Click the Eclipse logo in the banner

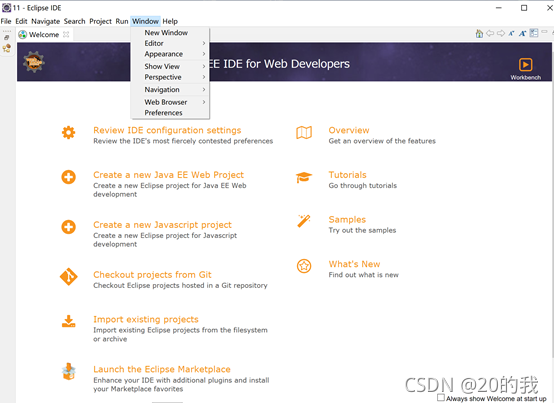(x=34, y=62)
